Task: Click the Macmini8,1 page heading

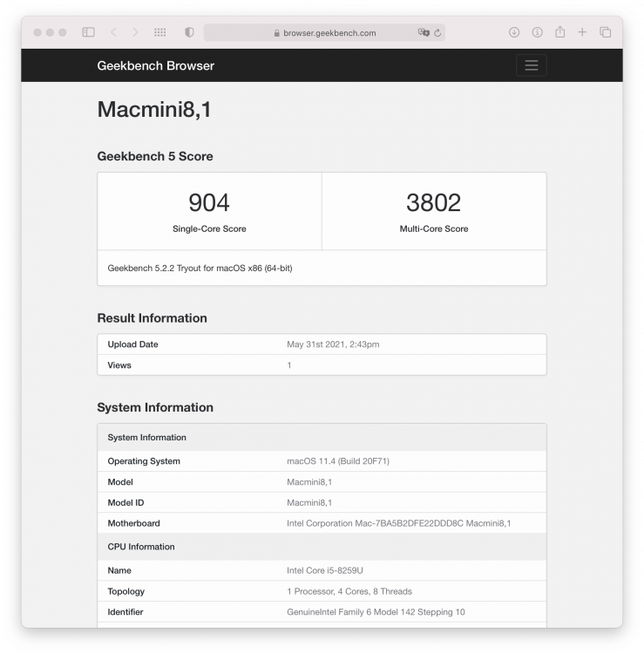Action: coord(154,110)
